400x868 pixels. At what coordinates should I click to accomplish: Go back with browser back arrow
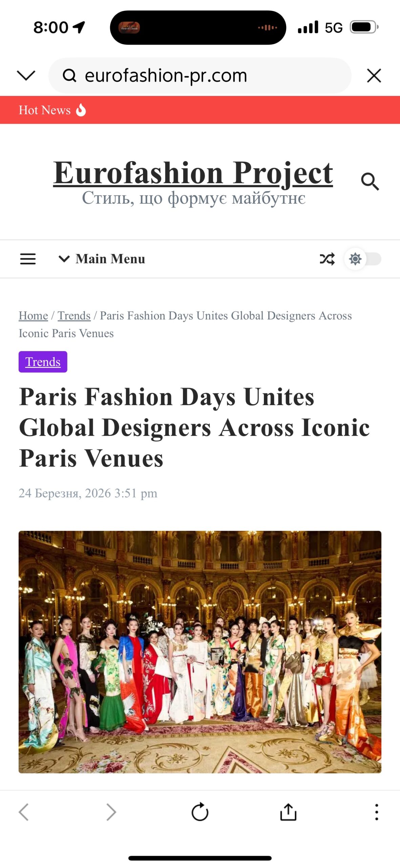click(24, 812)
